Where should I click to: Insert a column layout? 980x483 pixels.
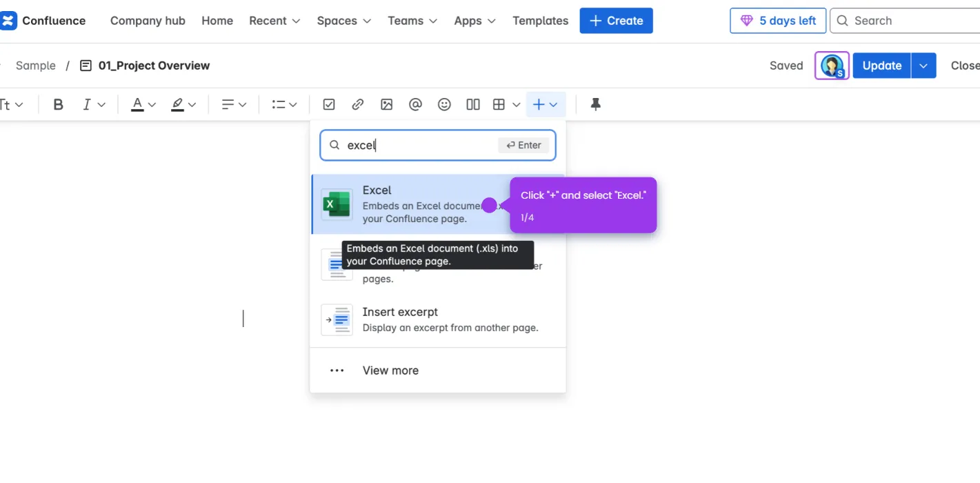click(x=473, y=104)
